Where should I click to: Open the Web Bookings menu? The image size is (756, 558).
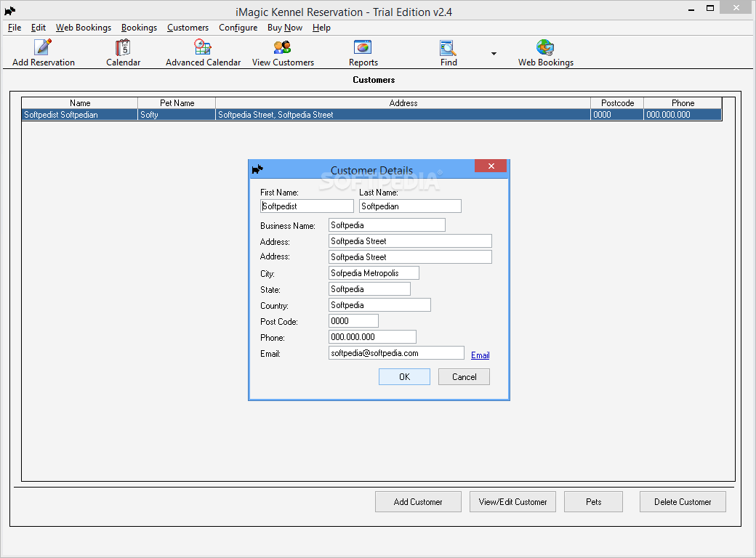point(84,28)
